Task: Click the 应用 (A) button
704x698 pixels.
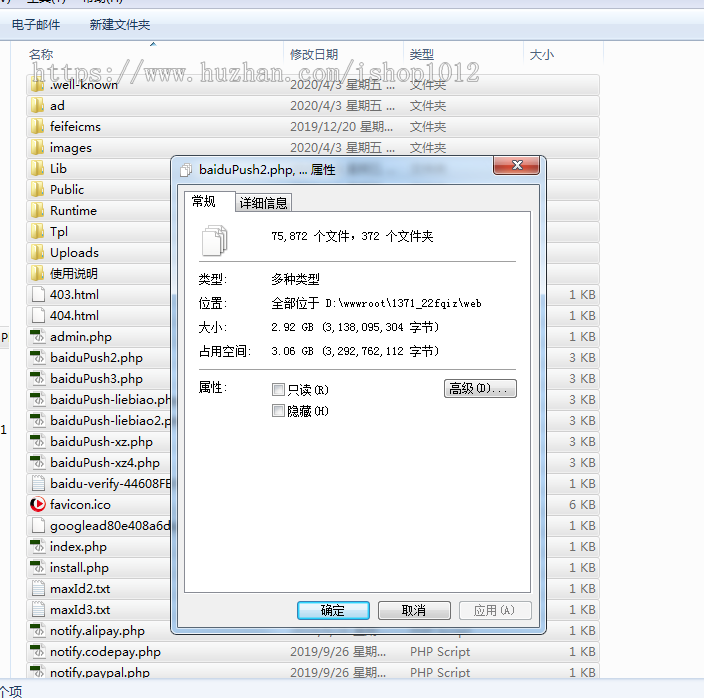Action: tap(495, 610)
